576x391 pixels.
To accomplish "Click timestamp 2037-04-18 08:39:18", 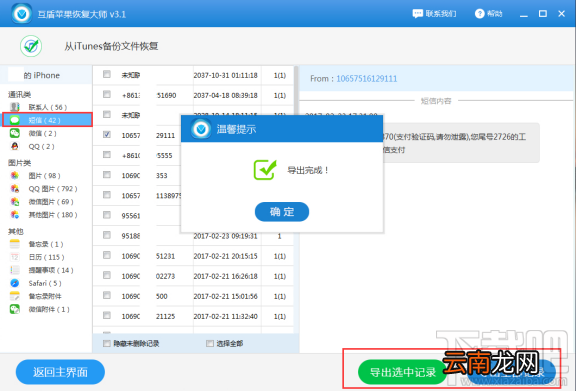I will click(225, 96).
